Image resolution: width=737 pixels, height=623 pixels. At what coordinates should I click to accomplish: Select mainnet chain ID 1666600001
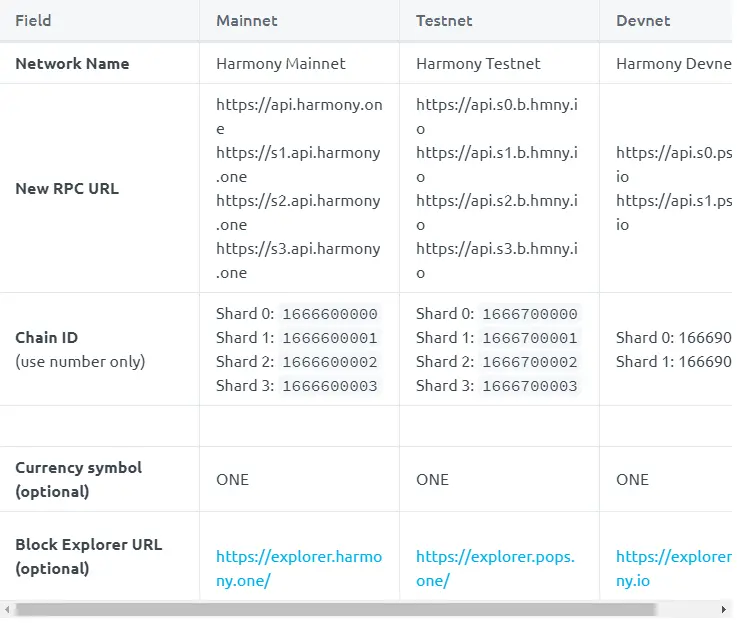(x=330, y=338)
